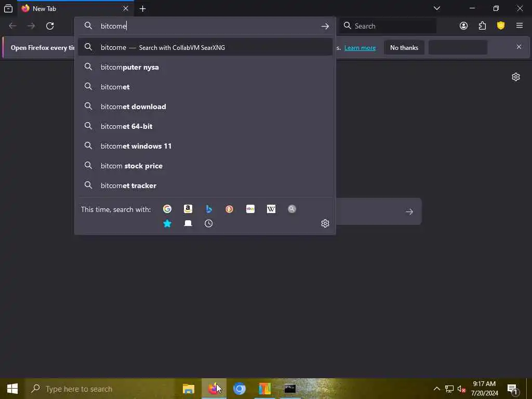Choose suggestion 'bitcomputer nysa'
This screenshot has width=532, height=399.
click(x=205, y=67)
